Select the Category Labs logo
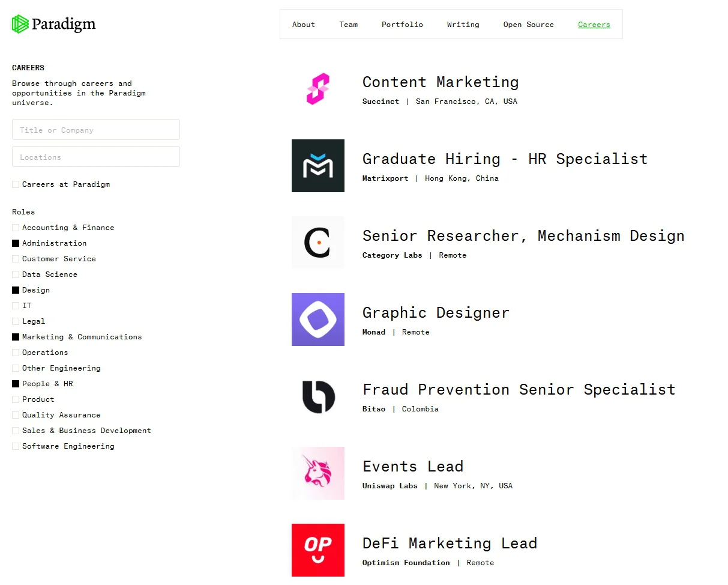Image resolution: width=728 pixels, height=585 pixels. click(318, 243)
